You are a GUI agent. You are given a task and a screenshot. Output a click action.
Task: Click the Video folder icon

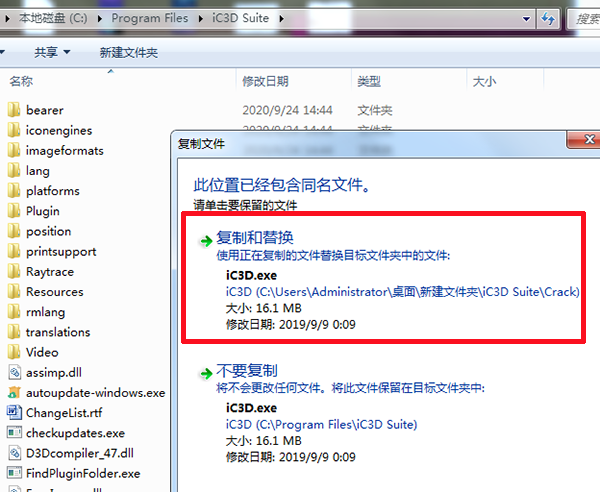pyautogui.click(x=14, y=352)
